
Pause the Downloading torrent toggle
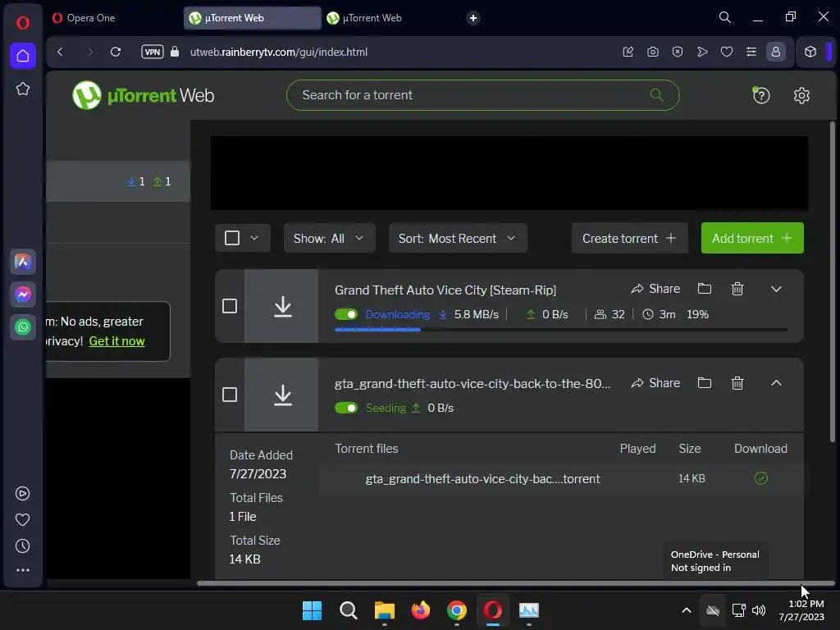(x=346, y=314)
